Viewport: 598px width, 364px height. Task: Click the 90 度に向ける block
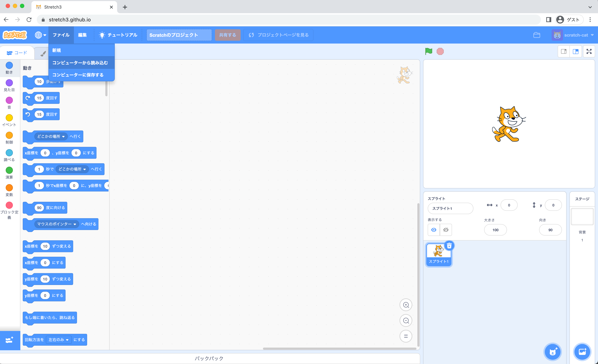(x=45, y=208)
